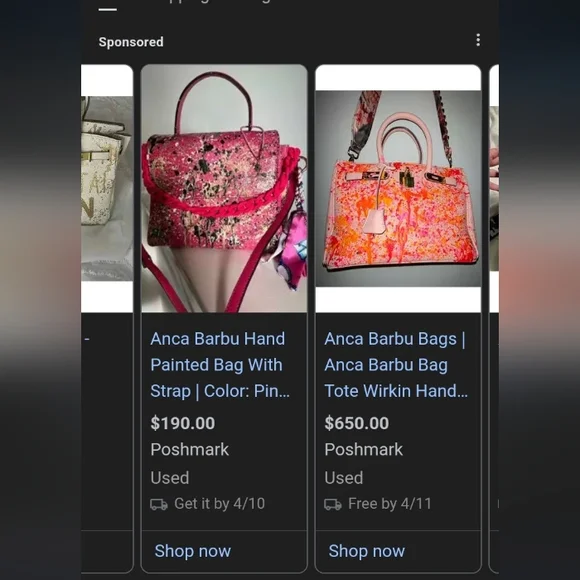The width and height of the screenshot is (580, 580).
Task: Click Shop now under the $190 bag
Action: tap(193, 551)
